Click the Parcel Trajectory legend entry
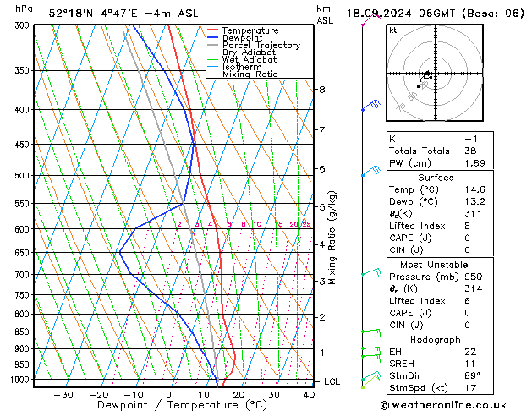Image resolution: width=532 pixels, height=411 pixels. [254, 45]
